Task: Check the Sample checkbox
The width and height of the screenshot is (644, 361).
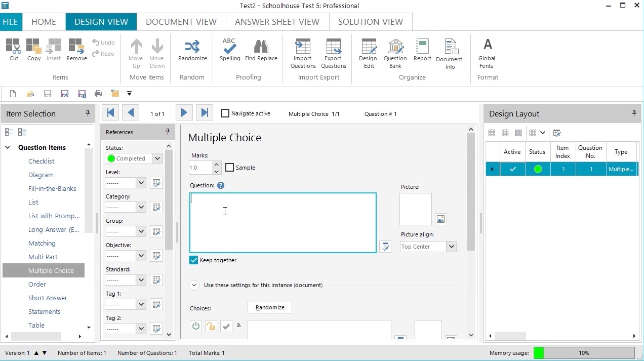Action: pyautogui.click(x=230, y=168)
